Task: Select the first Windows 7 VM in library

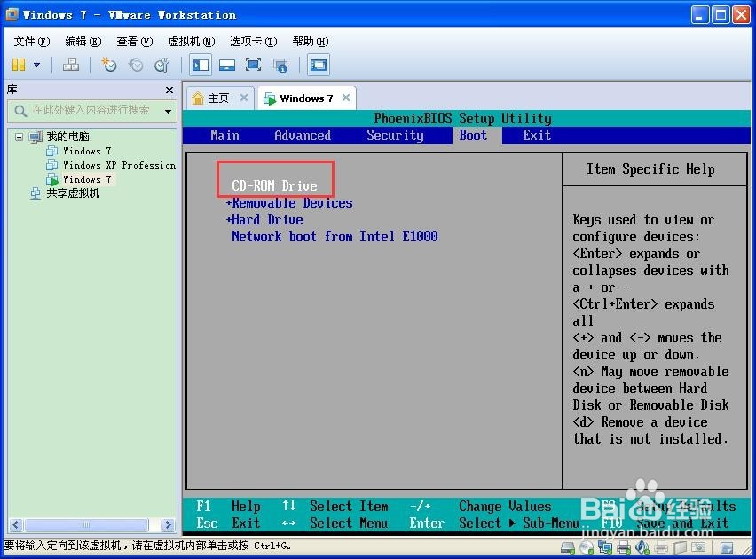Action: tap(87, 151)
